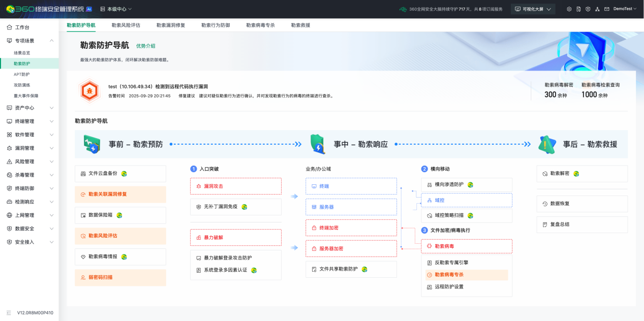644x321 pixels.
Task: Expand the 终端管理 sidebar menu
Action: tap(29, 121)
